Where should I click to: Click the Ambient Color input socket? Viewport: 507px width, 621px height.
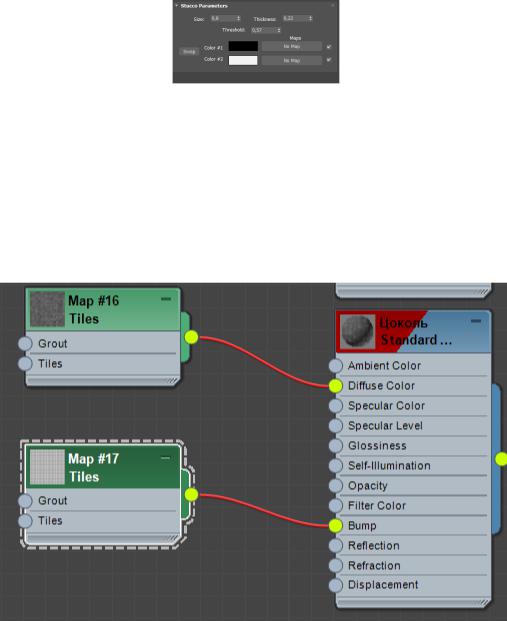[x=335, y=366]
